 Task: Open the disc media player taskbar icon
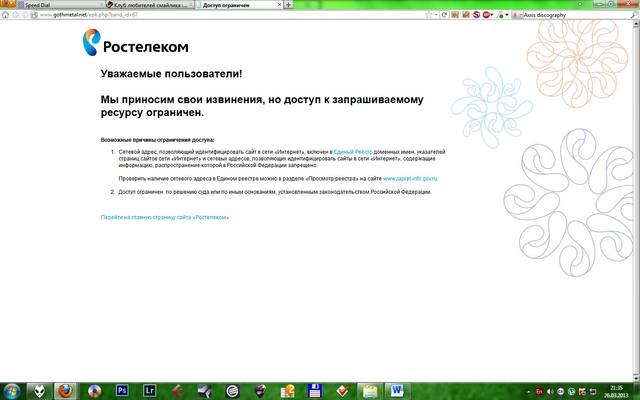pos(95,391)
